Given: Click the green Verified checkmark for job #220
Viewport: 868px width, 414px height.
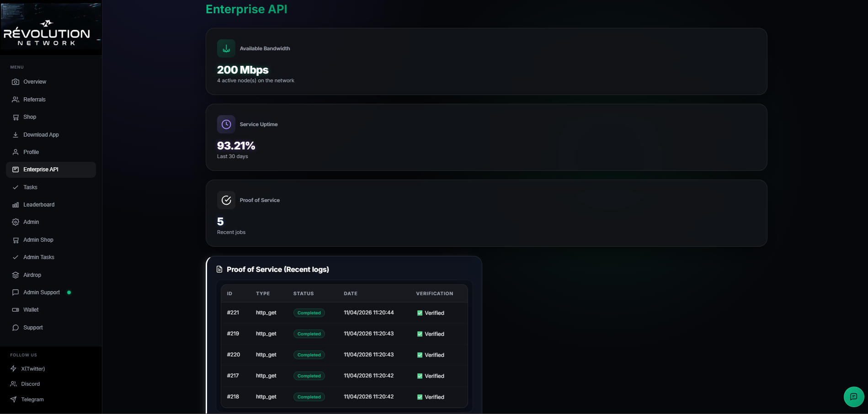Looking at the screenshot, I should click(420, 355).
